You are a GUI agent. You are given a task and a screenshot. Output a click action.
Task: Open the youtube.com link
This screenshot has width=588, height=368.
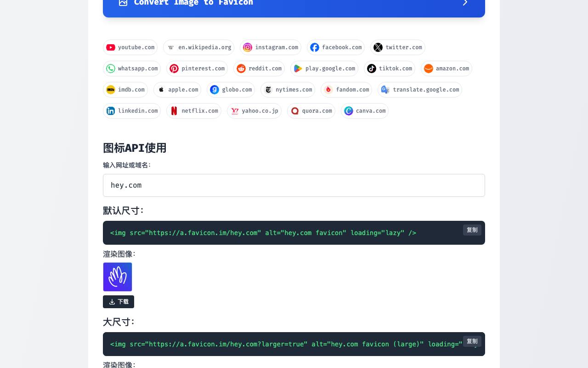tap(130, 47)
